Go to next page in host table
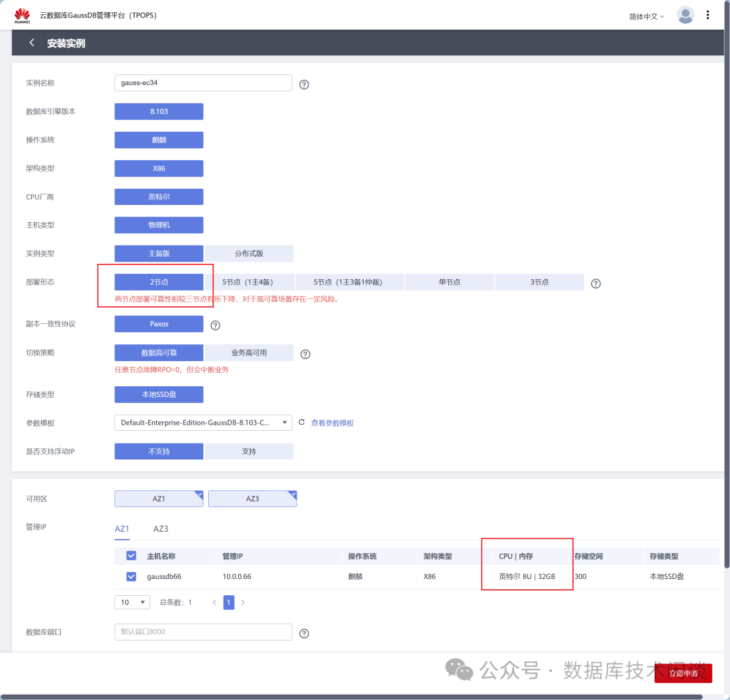 pyautogui.click(x=243, y=603)
